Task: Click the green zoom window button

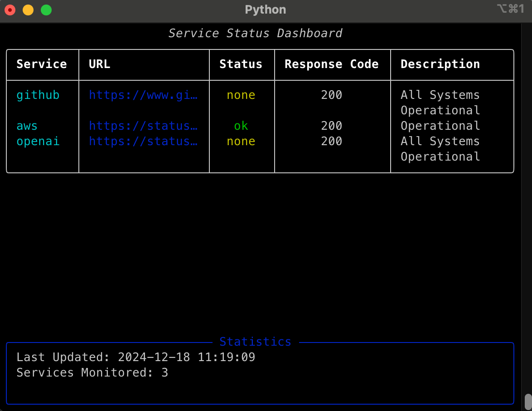Action: 46,10
